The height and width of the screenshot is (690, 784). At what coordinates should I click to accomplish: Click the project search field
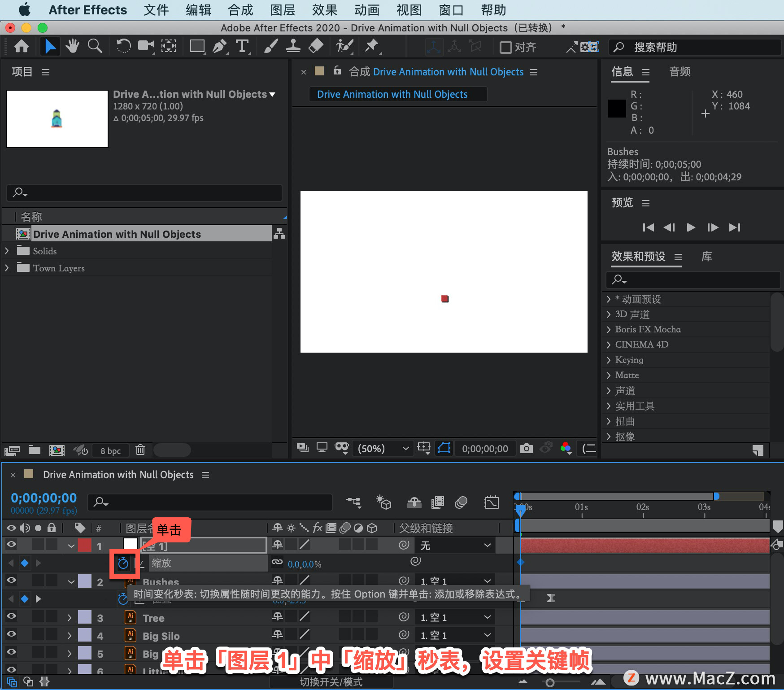144,193
